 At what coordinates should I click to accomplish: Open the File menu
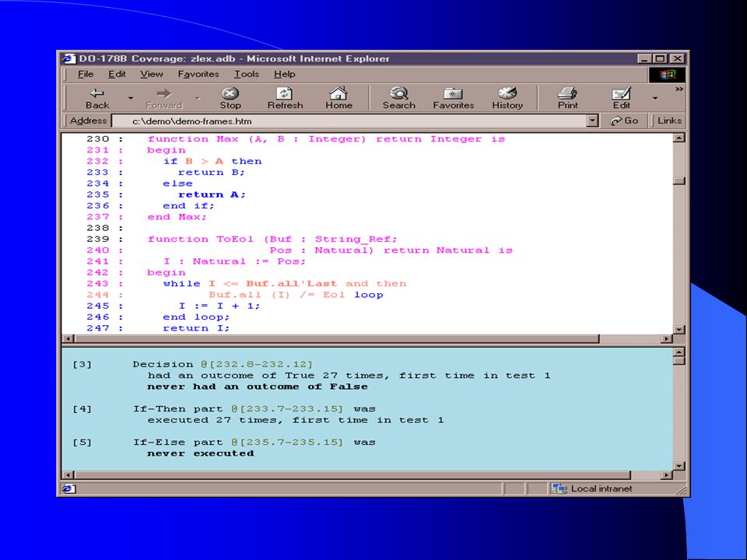tap(86, 75)
